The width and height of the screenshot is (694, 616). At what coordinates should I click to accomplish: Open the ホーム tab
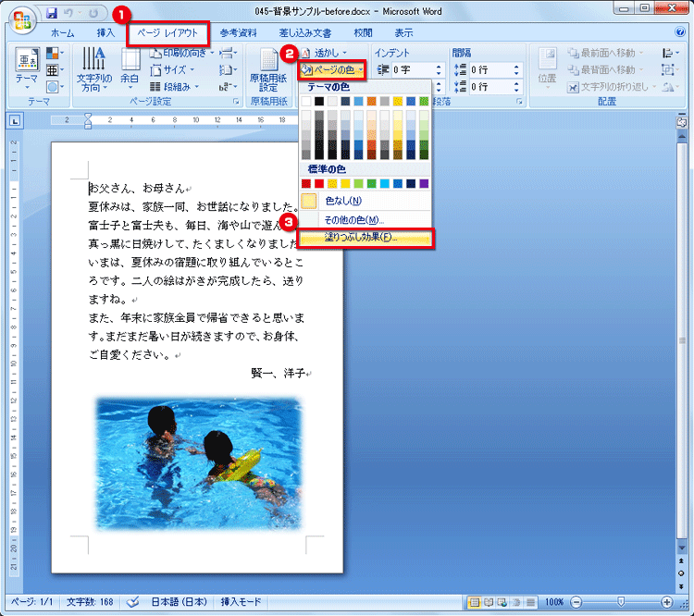[62, 32]
